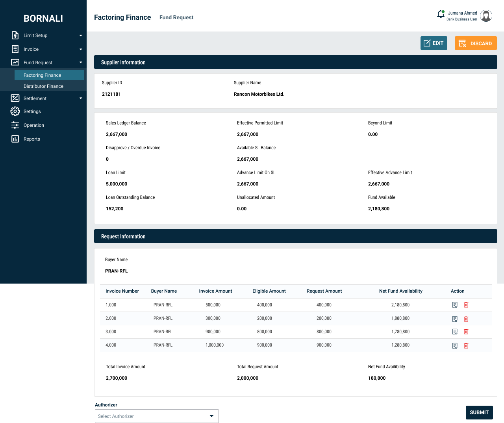Select Distributor Finance submenu item
This screenshot has height=423, width=504.
point(43,86)
